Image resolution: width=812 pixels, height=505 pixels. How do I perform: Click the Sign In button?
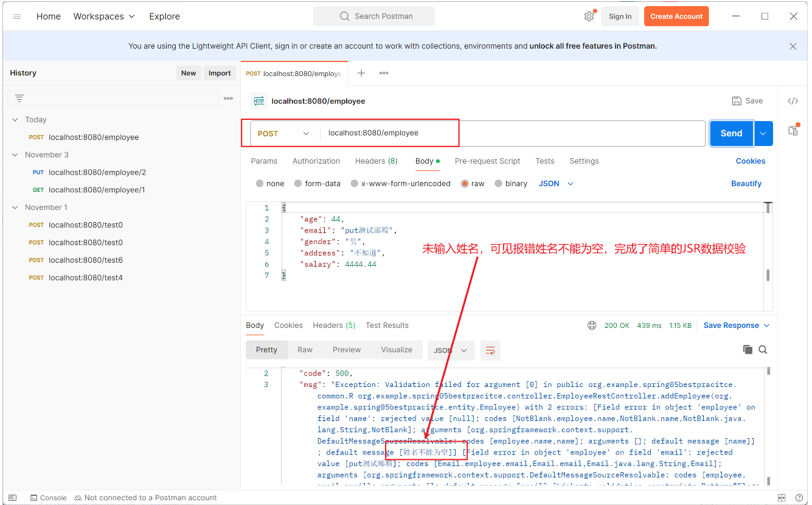620,16
